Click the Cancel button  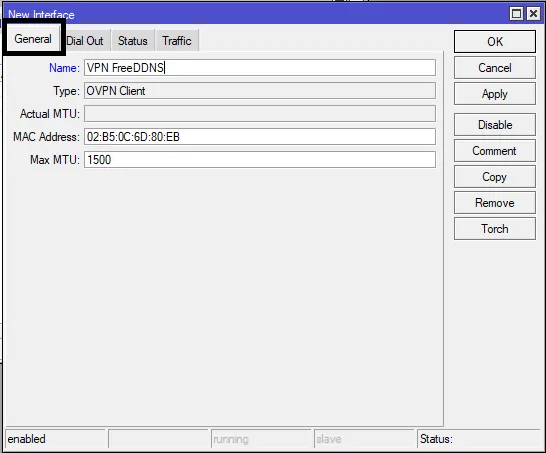pyautogui.click(x=494, y=68)
